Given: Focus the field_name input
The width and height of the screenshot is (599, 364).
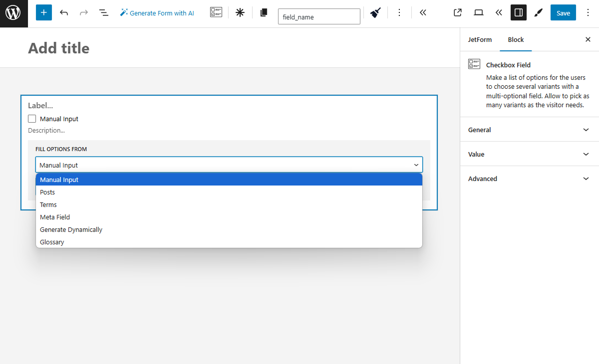Looking at the screenshot, I should (x=319, y=16).
